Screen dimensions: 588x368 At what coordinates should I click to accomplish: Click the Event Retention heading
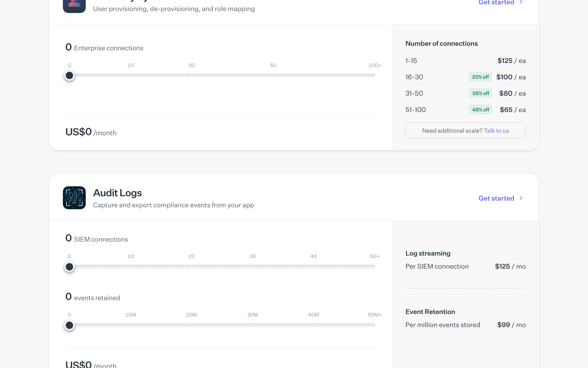(x=430, y=312)
